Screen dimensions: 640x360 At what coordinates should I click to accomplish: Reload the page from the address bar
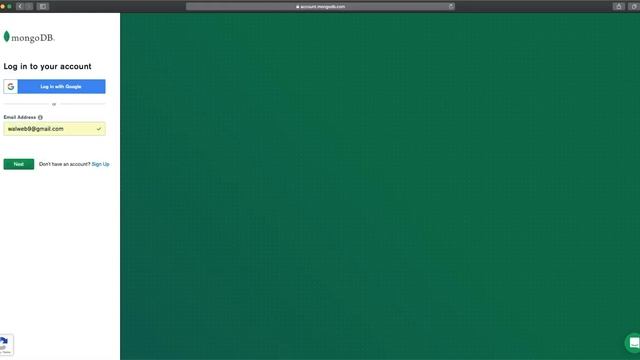point(451,6)
